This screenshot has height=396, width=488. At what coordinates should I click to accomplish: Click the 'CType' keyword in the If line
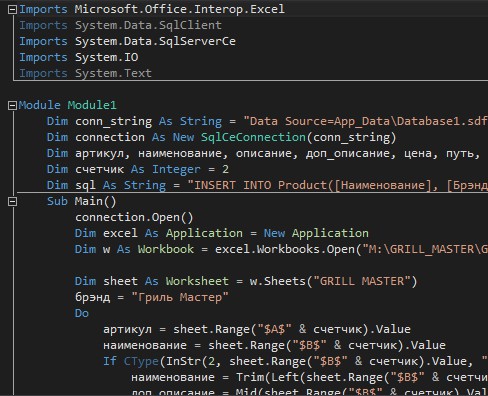[x=141, y=361]
